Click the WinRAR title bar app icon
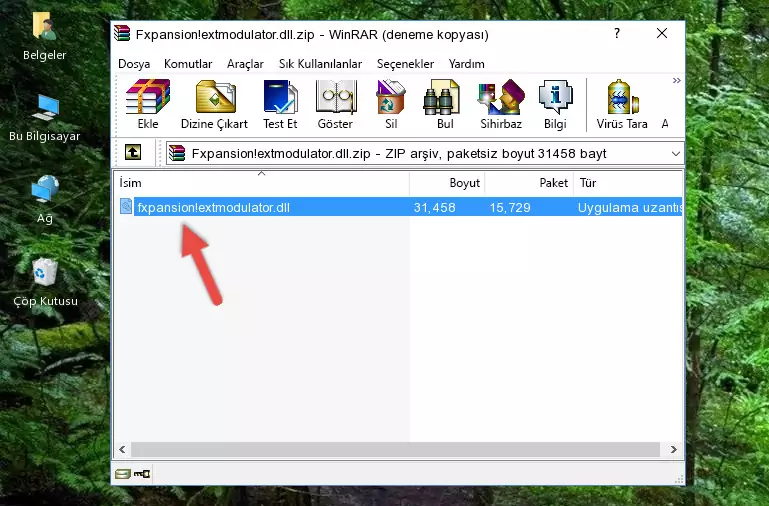Screen dimensions: 769x506 [x=123, y=34]
